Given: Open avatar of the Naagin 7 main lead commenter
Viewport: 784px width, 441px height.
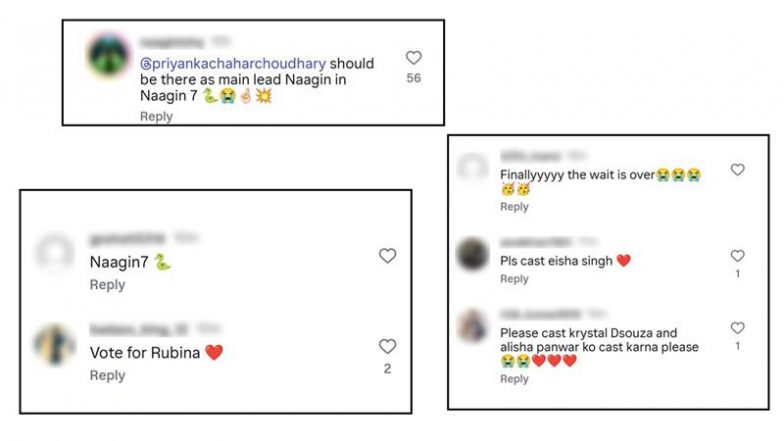Looking at the screenshot, I should tap(108, 58).
